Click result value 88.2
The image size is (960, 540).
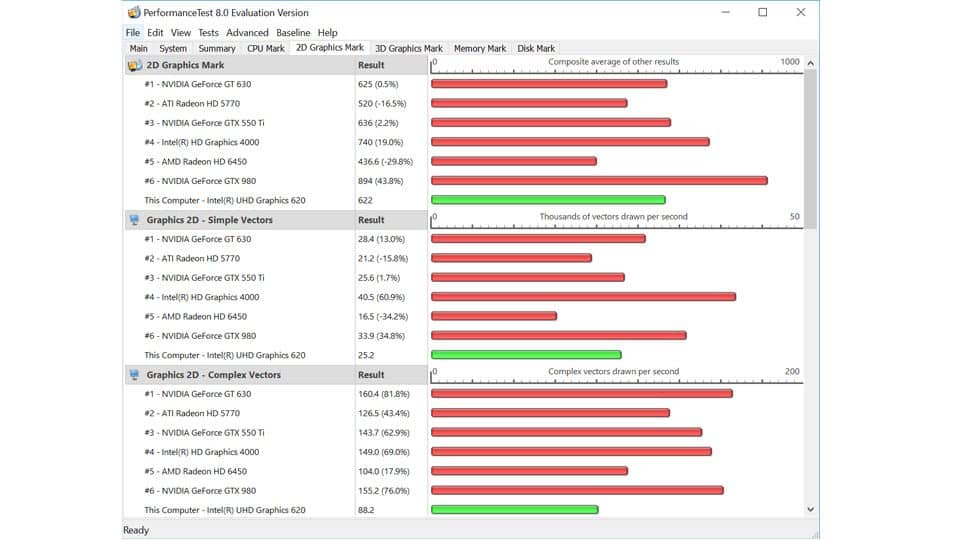pos(366,510)
